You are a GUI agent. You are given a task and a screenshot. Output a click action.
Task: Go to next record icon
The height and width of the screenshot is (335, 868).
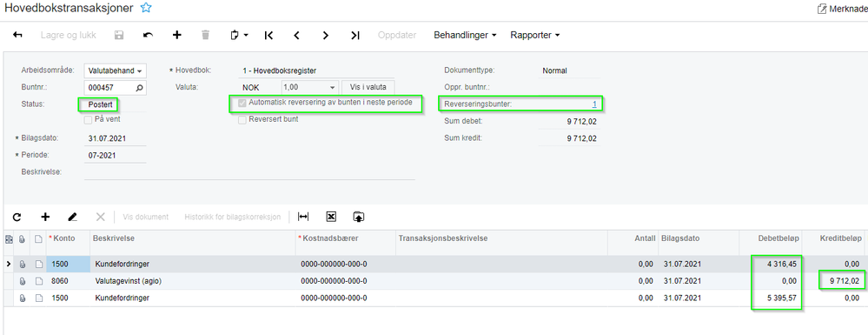326,35
